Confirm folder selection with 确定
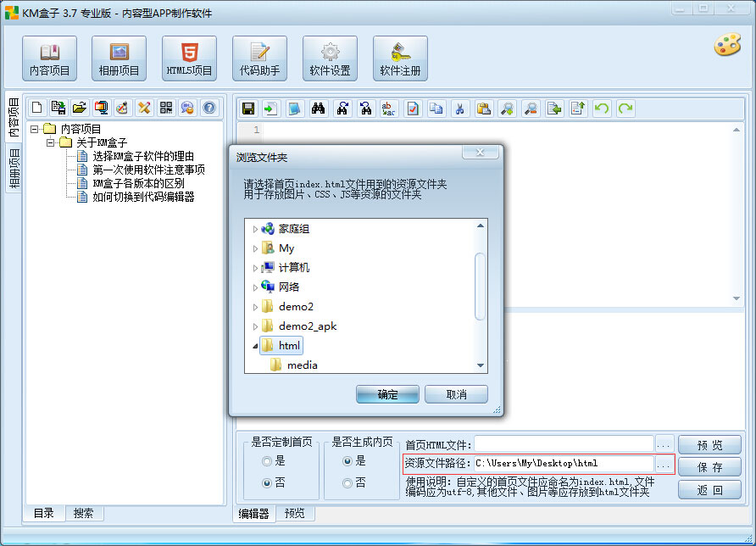Viewport: 756px width, 546px height. pos(387,394)
